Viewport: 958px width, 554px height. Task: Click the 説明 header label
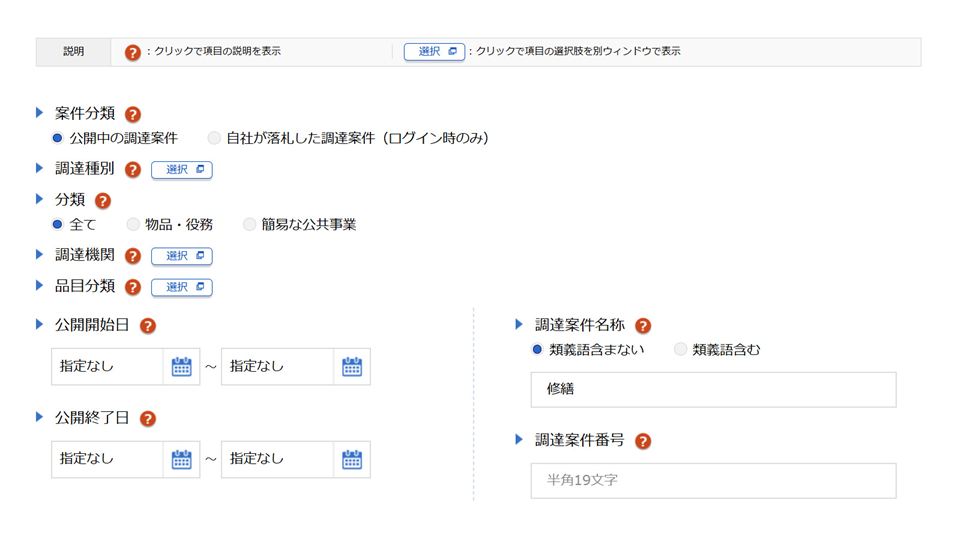(x=73, y=52)
